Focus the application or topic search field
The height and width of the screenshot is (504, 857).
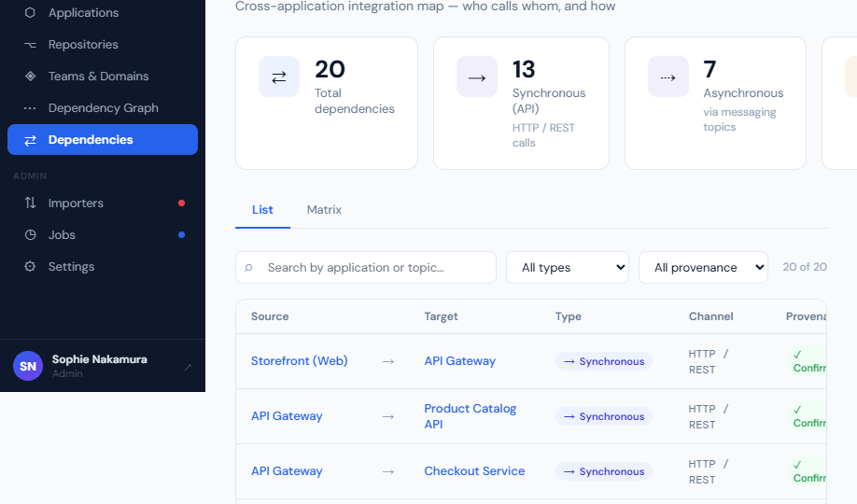click(x=366, y=267)
